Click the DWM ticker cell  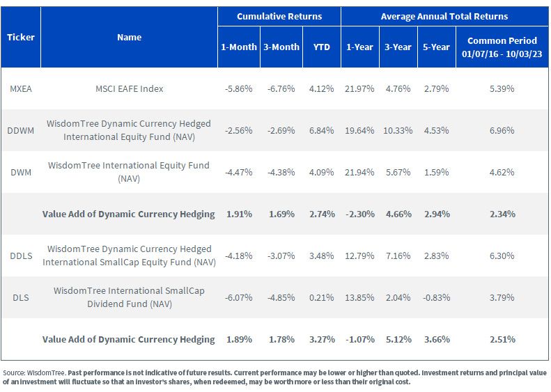tap(21, 172)
